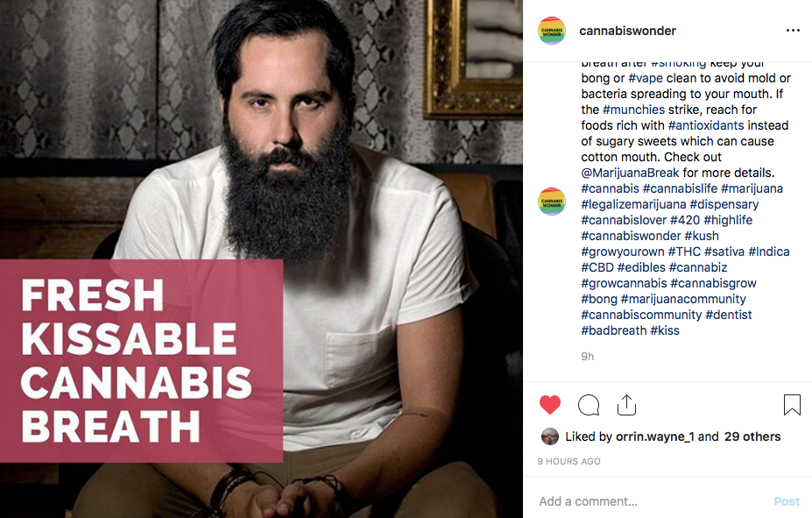Open the #antioxidants hashtag
Viewport: 812px width, 518px height.
click(706, 125)
